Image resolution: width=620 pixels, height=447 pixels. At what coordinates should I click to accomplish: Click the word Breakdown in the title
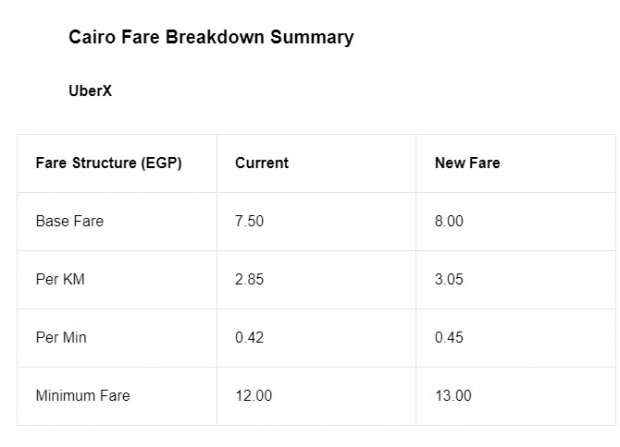(215, 37)
